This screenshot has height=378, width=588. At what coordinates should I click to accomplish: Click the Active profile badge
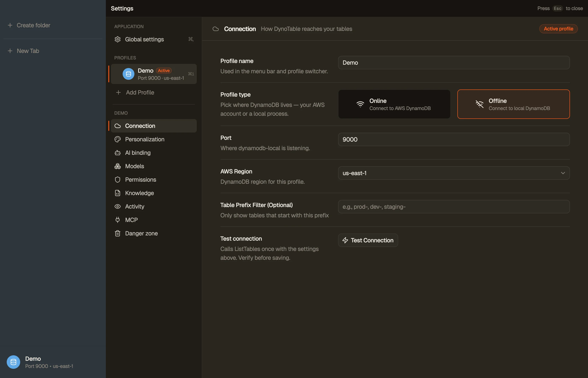coord(558,29)
